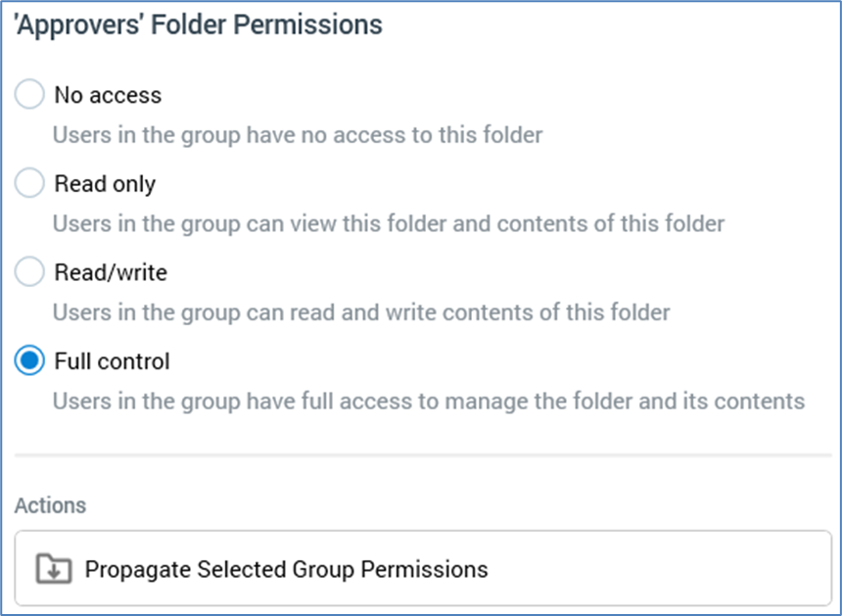The image size is (842, 616).
Task: Click the 'Read/write' option label
Action: coord(111,272)
